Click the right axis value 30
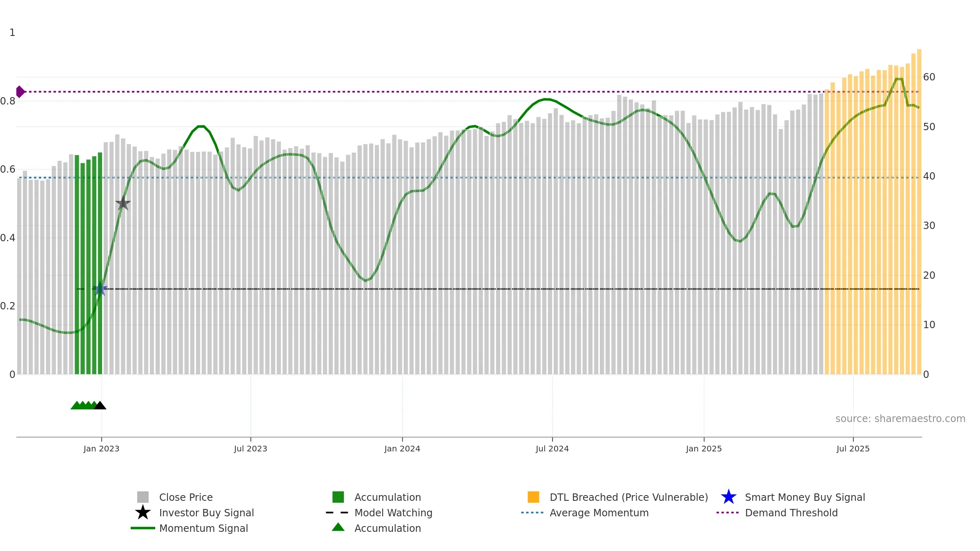Screen dimensions: 980x551 929,226
